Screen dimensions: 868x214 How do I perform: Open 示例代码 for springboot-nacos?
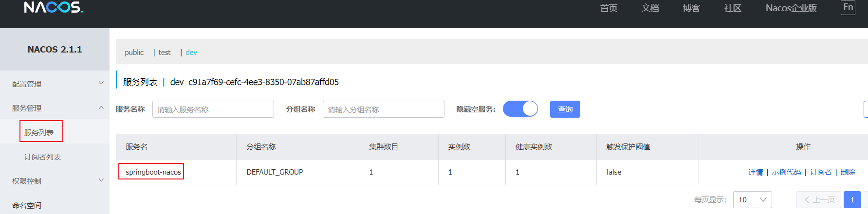click(x=786, y=172)
